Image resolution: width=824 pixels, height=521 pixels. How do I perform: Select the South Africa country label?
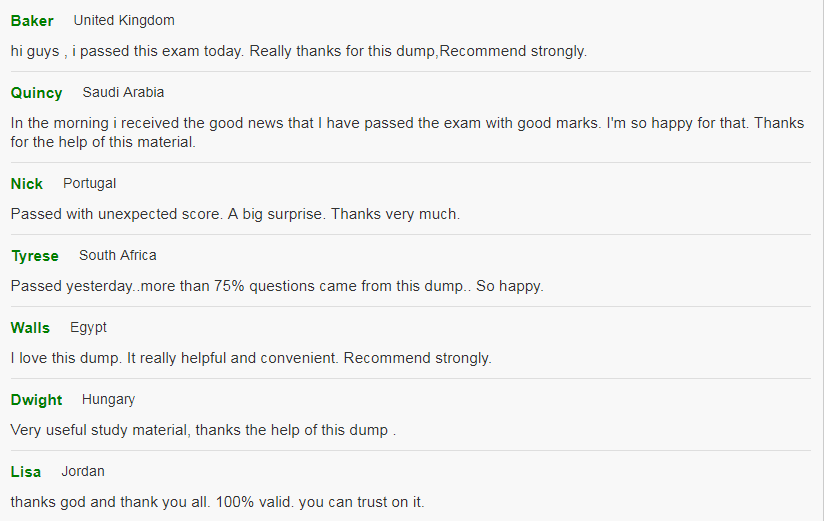pos(118,255)
